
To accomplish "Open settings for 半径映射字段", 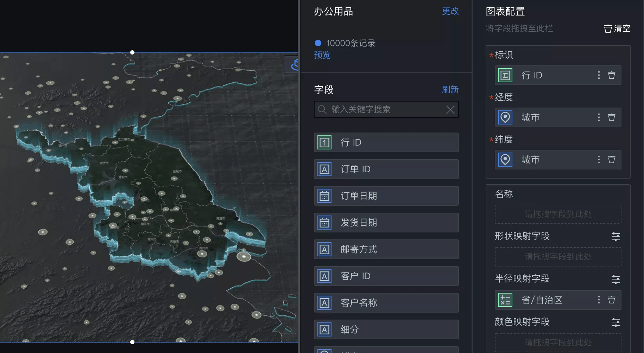I will (615, 280).
